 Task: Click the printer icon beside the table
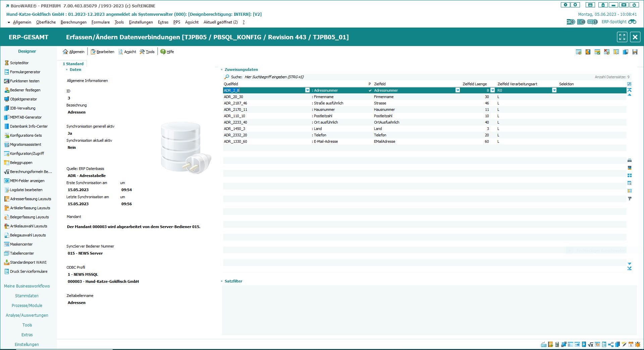(630, 160)
